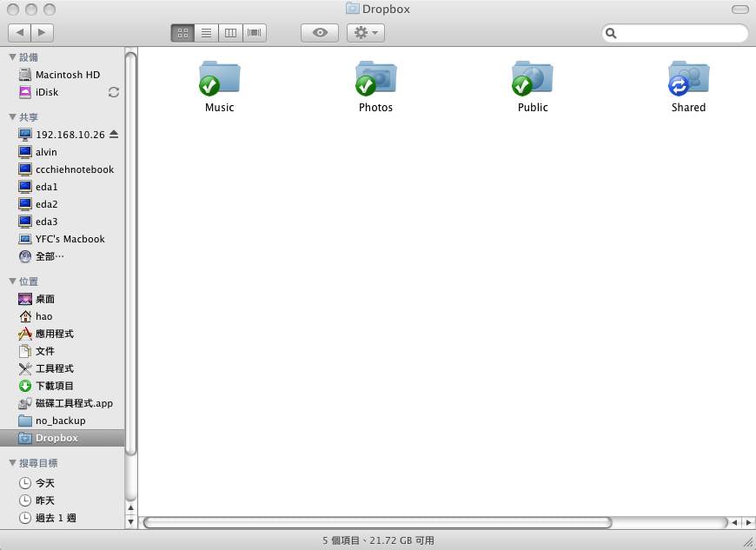Open 工具程式 utilities in sidebar
756x550 pixels.
[x=63, y=368]
